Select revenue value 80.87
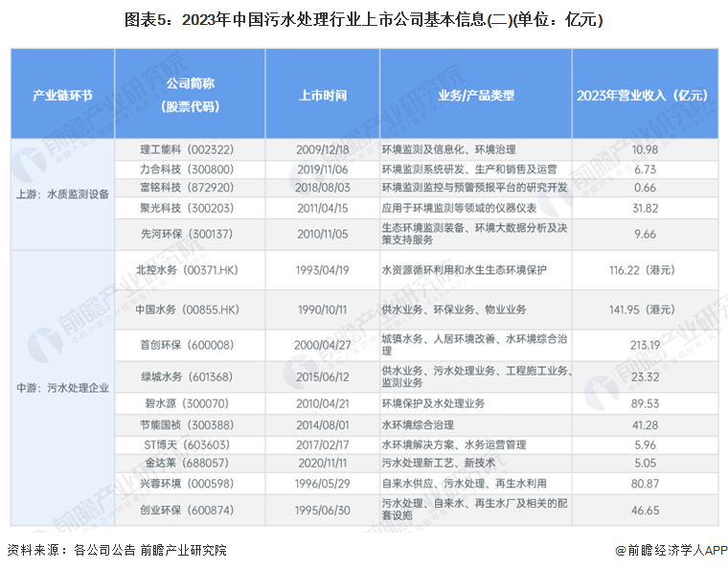This screenshot has width=728, height=570. pyautogui.click(x=645, y=483)
